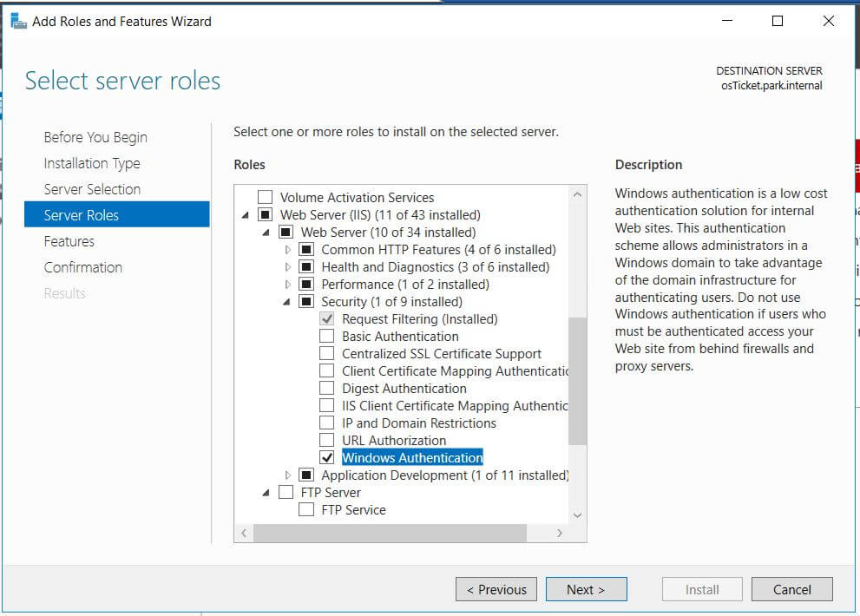Click the roles list scroll up arrow
Image resolution: width=860 pixels, height=616 pixels.
coord(578,194)
